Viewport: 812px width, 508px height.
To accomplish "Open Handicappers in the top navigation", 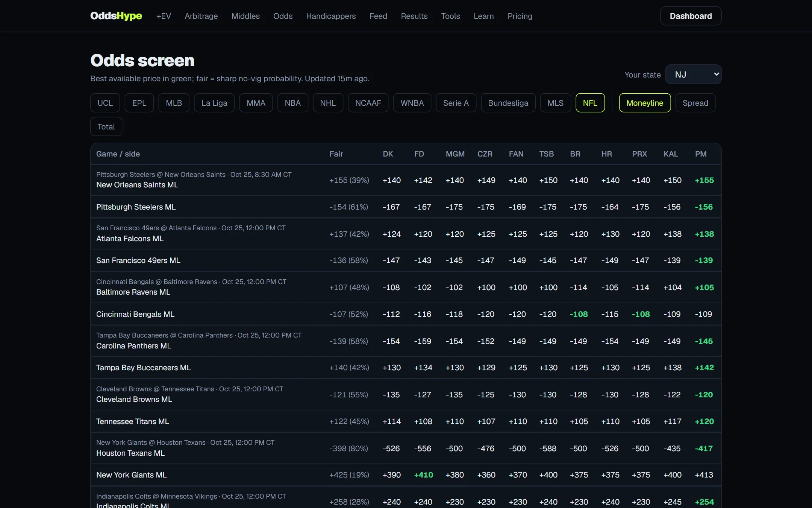I will point(331,16).
